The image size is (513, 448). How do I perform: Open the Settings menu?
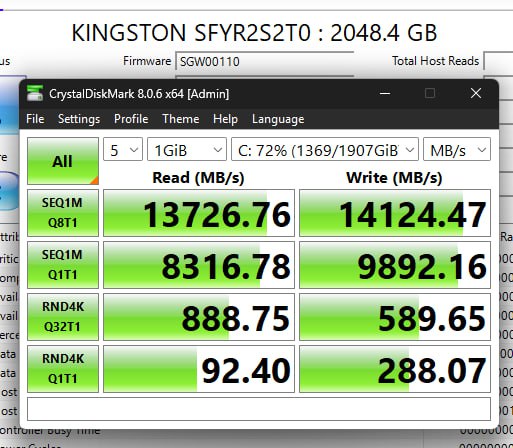coord(79,119)
